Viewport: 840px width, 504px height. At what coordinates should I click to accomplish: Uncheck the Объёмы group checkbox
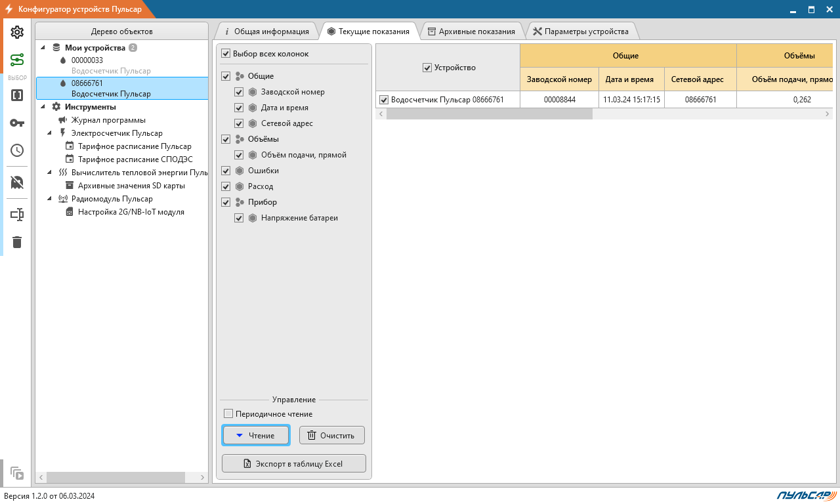point(226,139)
